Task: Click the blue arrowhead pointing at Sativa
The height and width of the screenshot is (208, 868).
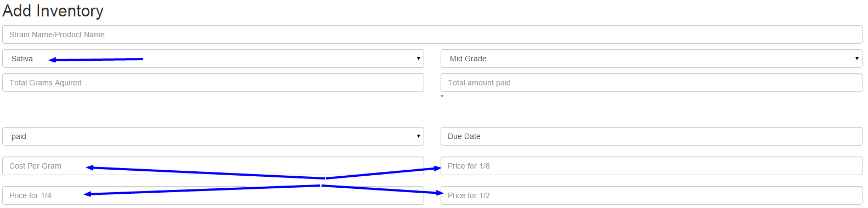Action: coord(53,60)
